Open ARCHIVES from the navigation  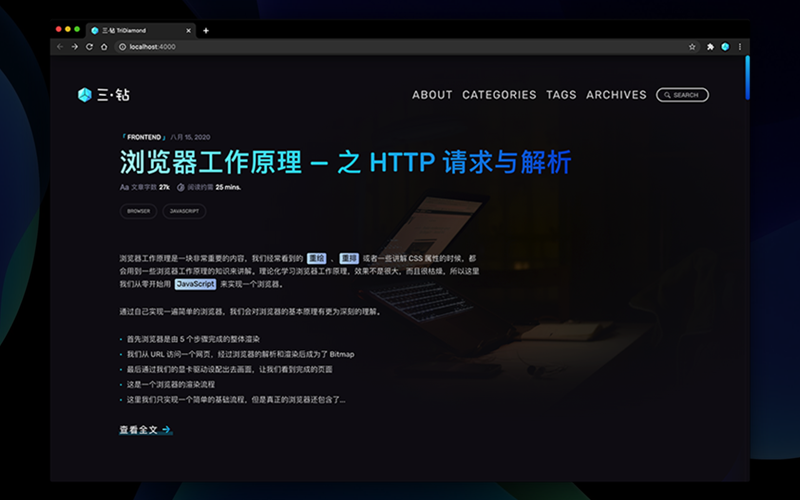pyautogui.click(x=616, y=95)
